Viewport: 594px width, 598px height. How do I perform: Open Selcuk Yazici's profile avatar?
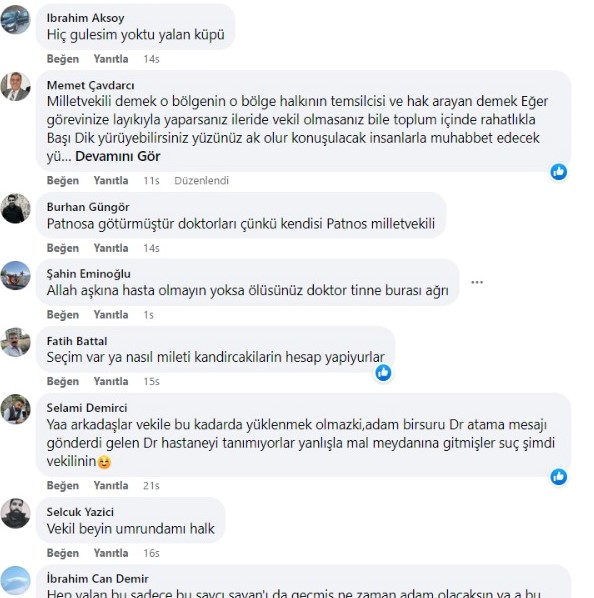point(15,513)
